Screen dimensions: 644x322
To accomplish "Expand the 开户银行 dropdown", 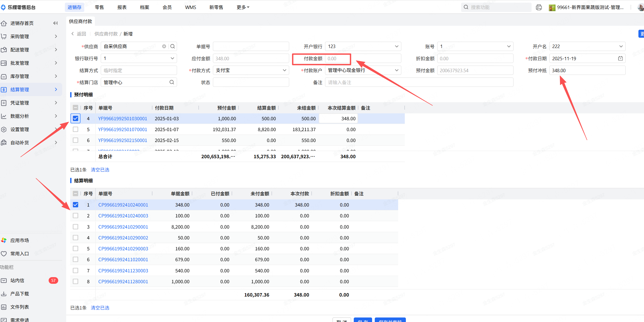I will pyautogui.click(x=363, y=46).
